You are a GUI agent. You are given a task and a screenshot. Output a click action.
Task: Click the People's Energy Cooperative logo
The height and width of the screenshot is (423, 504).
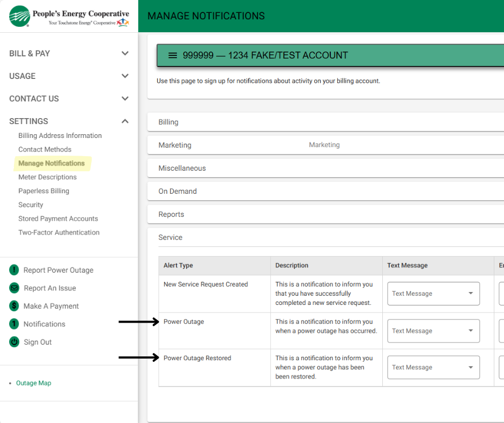69,16
